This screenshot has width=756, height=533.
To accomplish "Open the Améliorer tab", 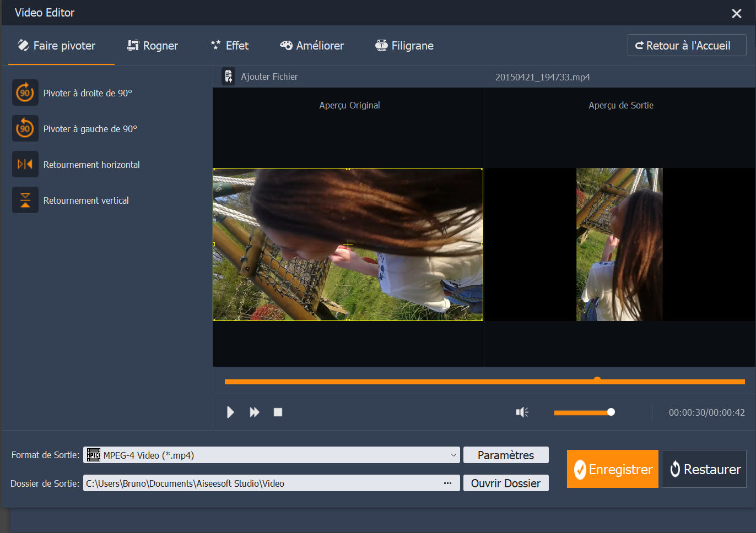I will point(312,46).
